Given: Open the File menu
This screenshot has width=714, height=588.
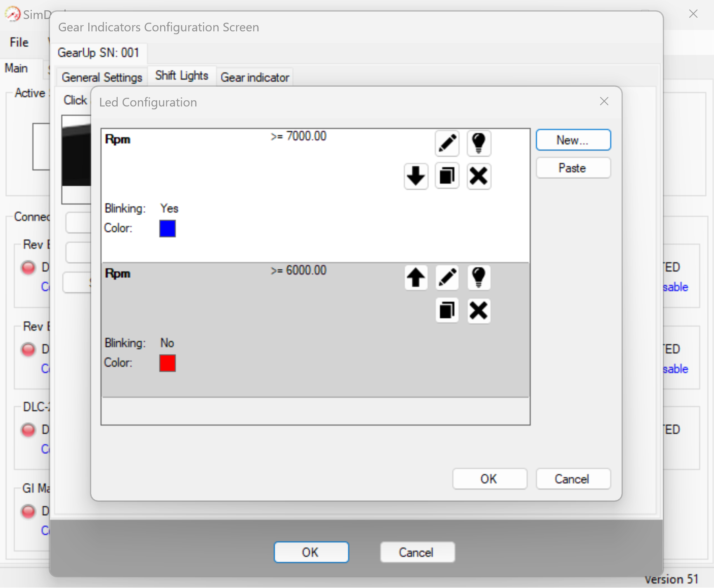Looking at the screenshot, I should (x=19, y=43).
